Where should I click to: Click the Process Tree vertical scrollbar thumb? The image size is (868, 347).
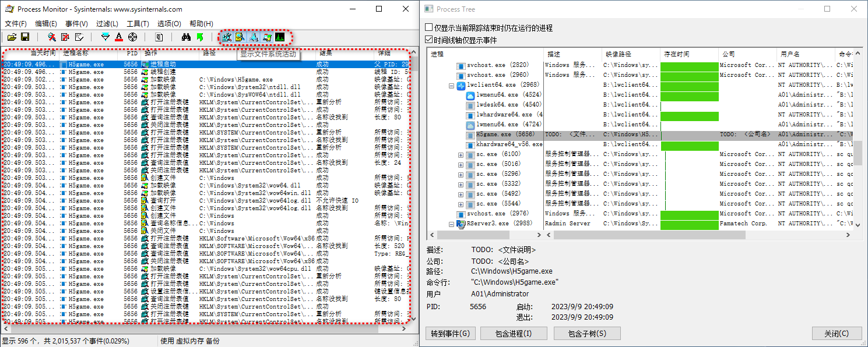[x=858, y=152]
